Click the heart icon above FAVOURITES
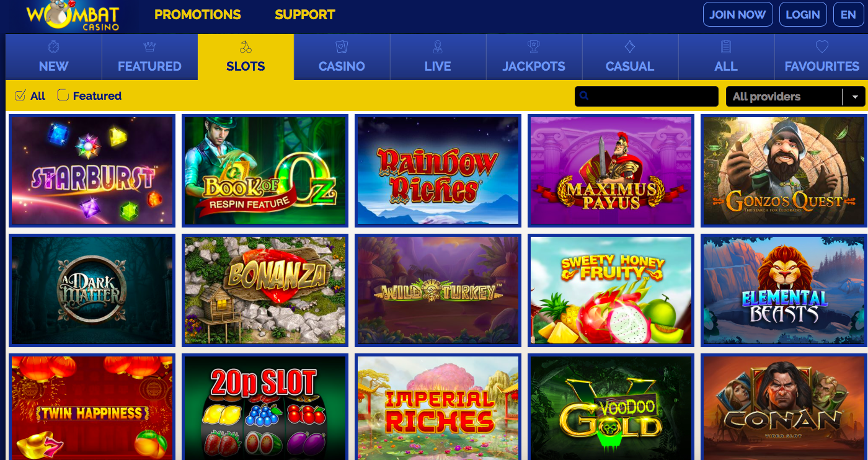The image size is (868, 460). (822, 46)
